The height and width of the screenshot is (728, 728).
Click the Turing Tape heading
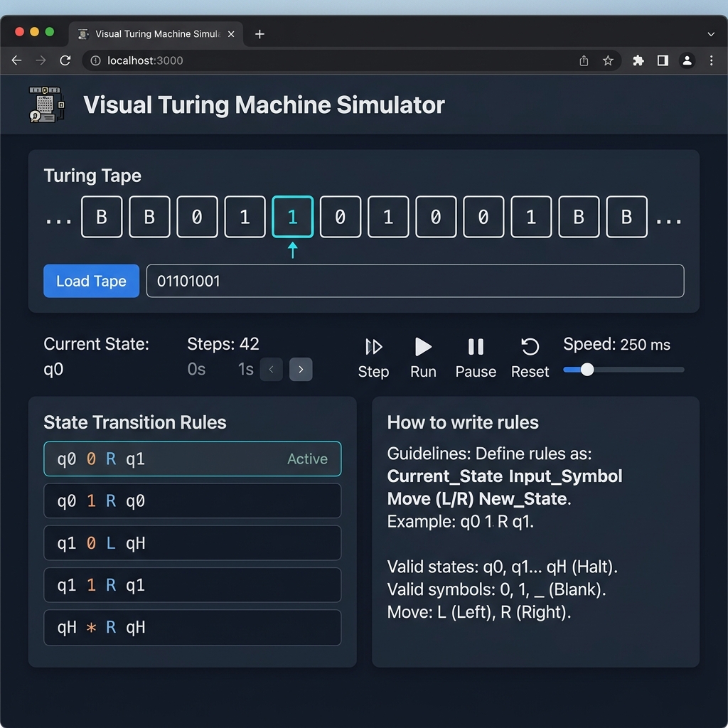[x=92, y=176]
